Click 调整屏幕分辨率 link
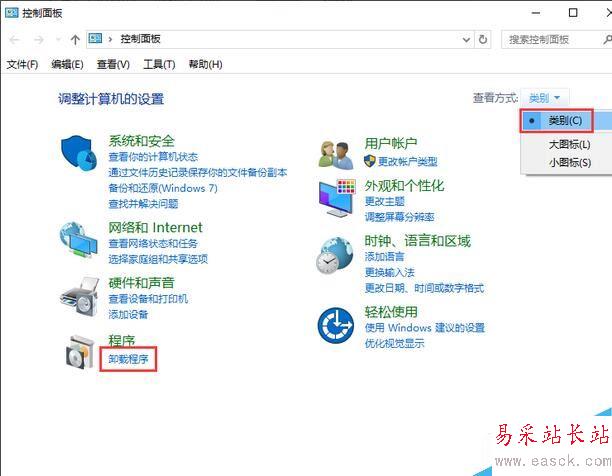Viewport: 612px width, 476px height. click(399, 217)
